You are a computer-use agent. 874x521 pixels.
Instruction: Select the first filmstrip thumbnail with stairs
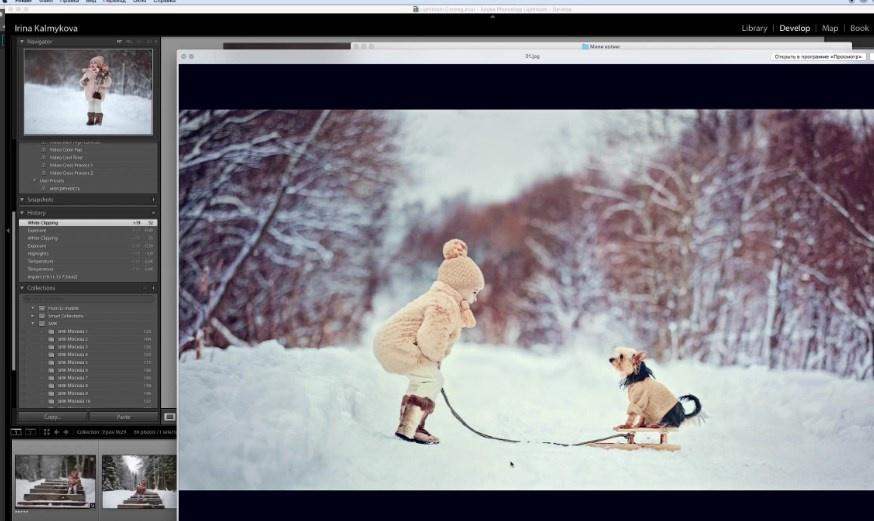(x=55, y=481)
